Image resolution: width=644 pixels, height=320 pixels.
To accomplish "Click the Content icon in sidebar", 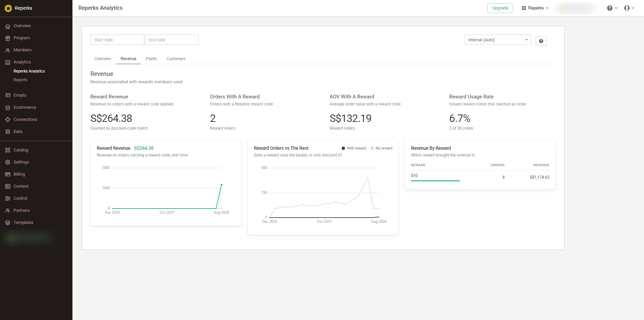I will [x=8, y=186].
